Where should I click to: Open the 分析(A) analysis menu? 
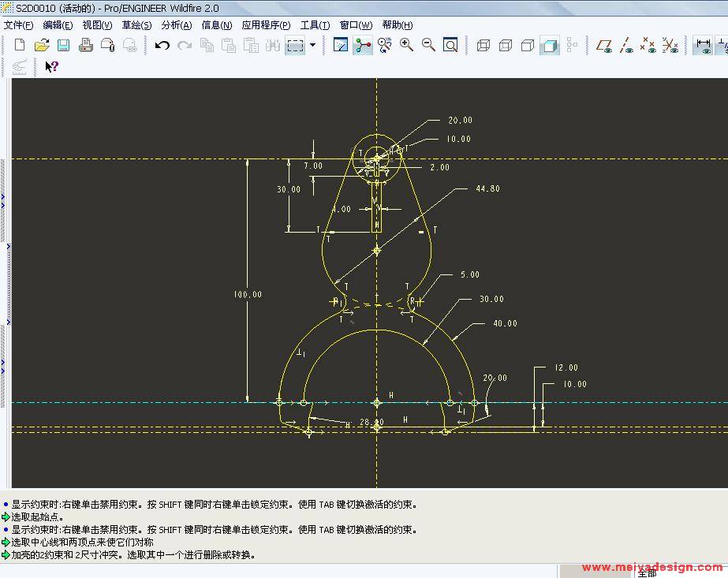coord(176,25)
